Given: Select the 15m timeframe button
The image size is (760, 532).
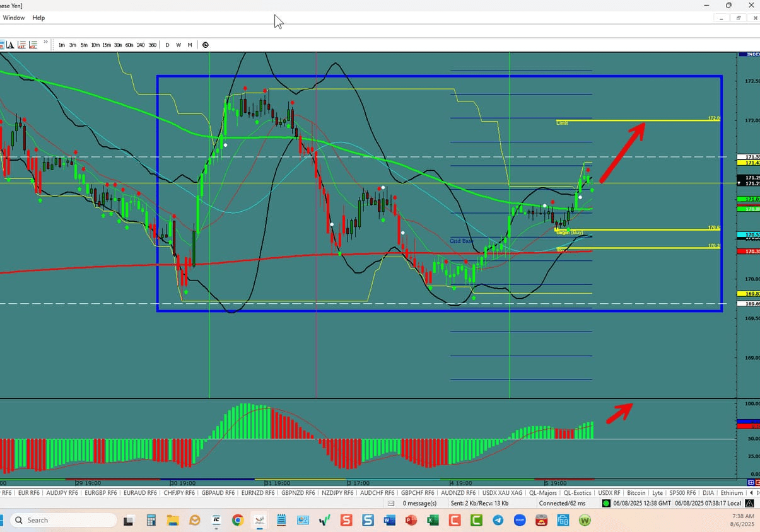Looking at the screenshot, I should 106,45.
